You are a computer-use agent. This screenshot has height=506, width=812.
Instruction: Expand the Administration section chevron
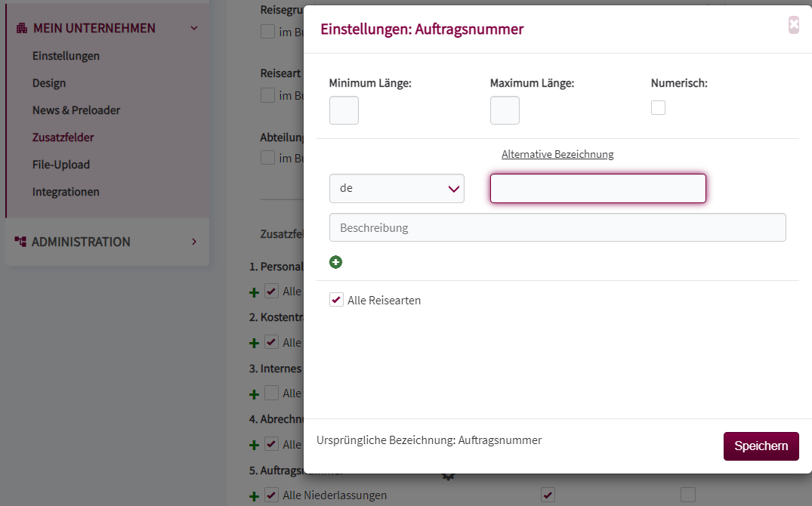pyautogui.click(x=194, y=242)
